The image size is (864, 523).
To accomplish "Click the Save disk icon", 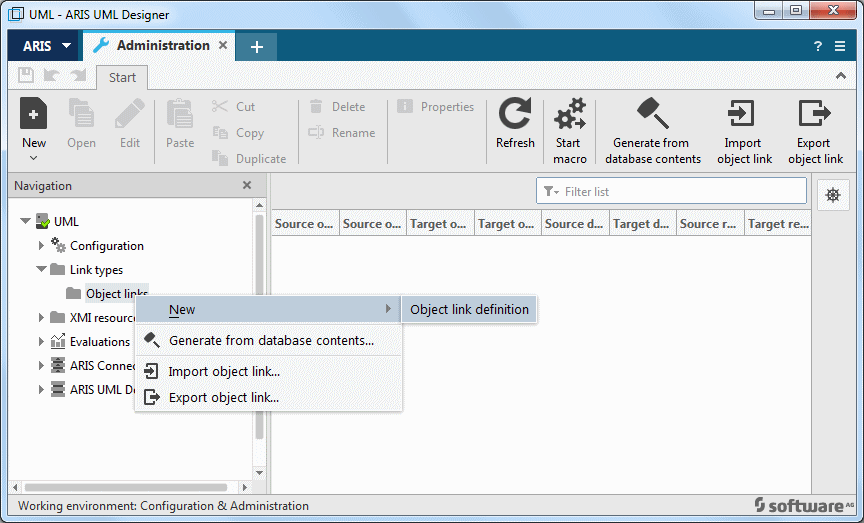I will pyautogui.click(x=26, y=76).
